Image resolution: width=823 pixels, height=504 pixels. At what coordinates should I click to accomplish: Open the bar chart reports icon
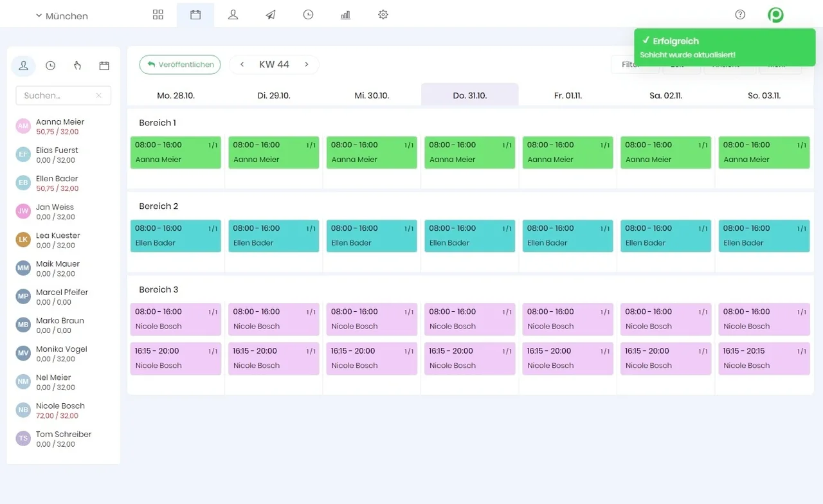click(x=345, y=15)
